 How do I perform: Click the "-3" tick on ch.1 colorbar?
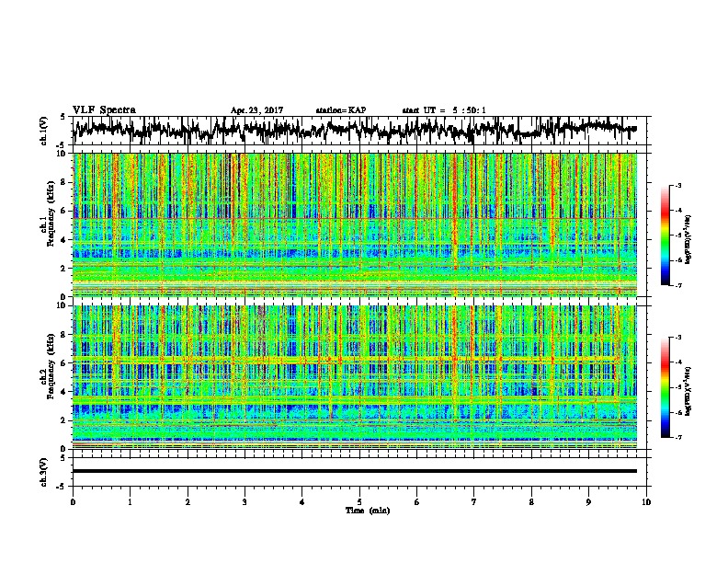(x=678, y=186)
